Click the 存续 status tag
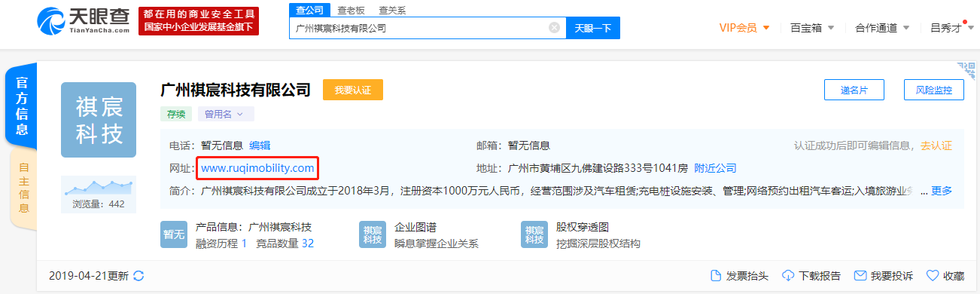 tap(176, 114)
